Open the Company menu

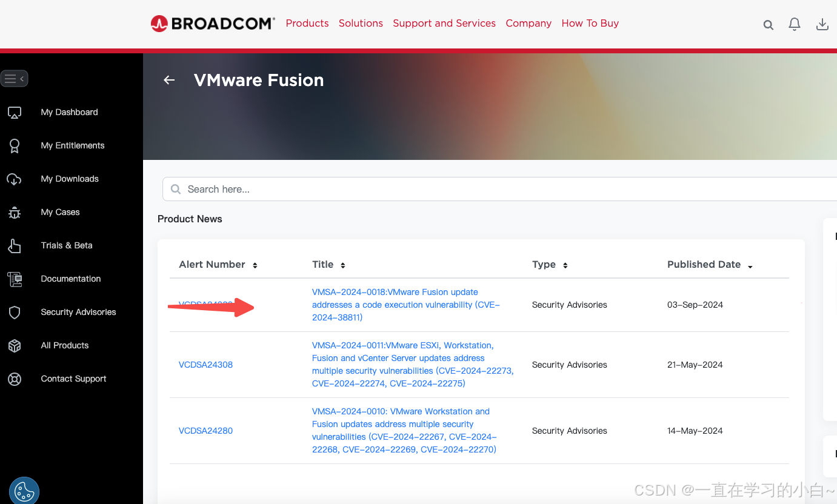529,23
